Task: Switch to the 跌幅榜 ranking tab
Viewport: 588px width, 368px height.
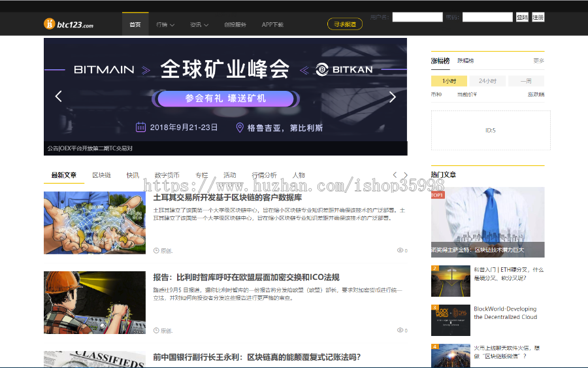Action: pos(465,60)
